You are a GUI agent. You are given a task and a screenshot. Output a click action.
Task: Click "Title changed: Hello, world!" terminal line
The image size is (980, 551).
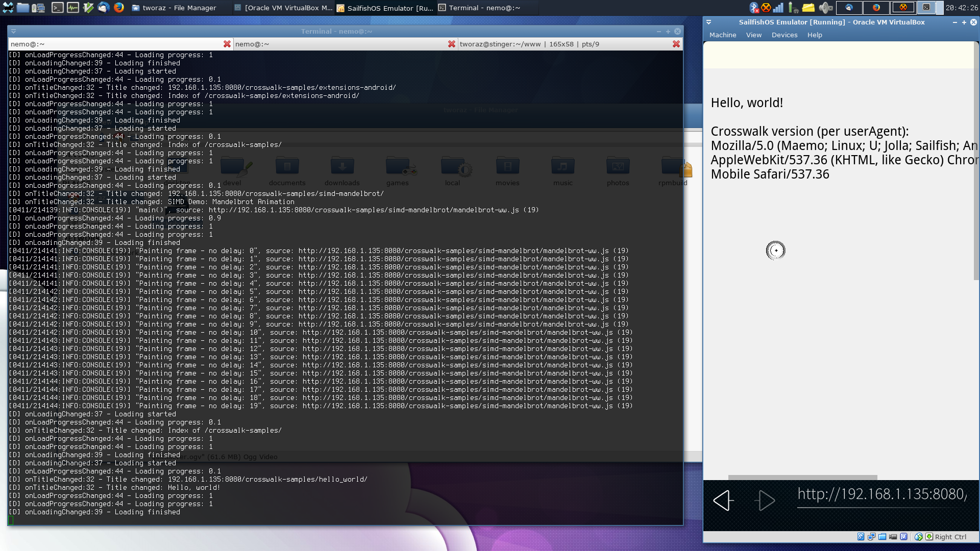tap(114, 488)
